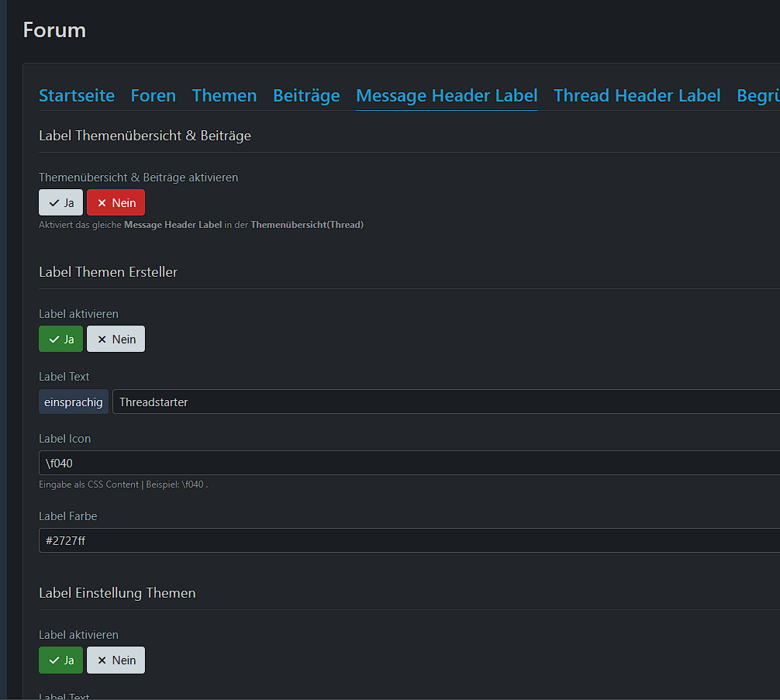780x700 pixels.
Task: Click the checkmark icon for Themenübersicht & Beiträge aktivieren
Action: [x=53, y=203]
